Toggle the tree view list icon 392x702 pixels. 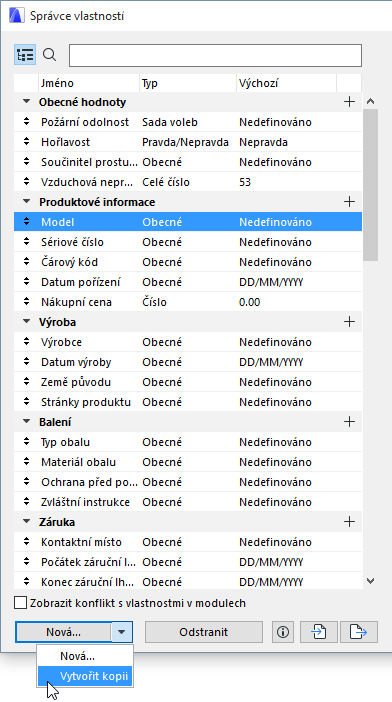[25, 55]
